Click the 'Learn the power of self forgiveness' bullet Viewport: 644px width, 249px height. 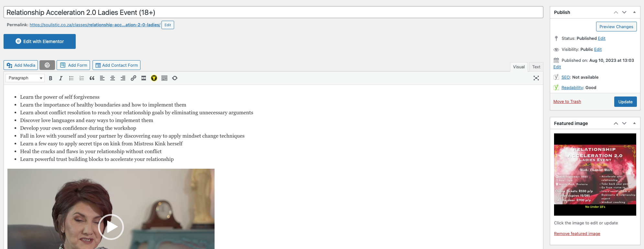pos(60,97)
